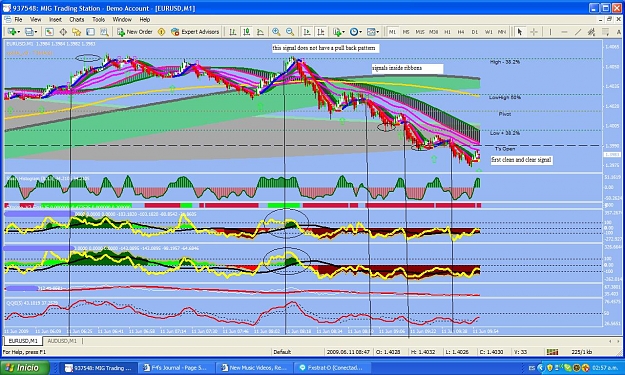Toggle candlestick chart mode
Image resolution: width=625 pixels, height=375 pixels.
pyautogui.click(x=247, y=32)
